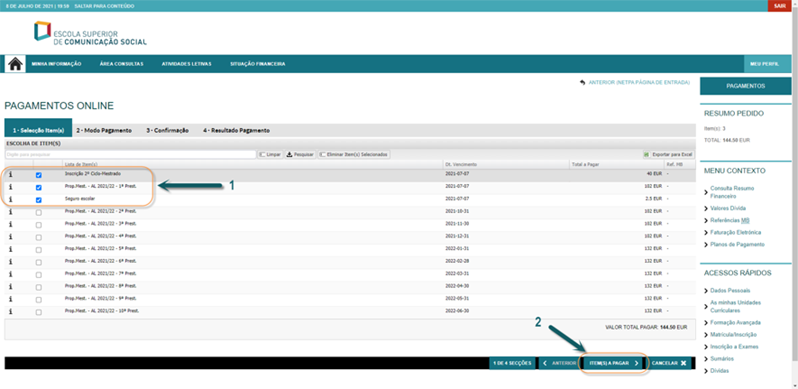Switch to 4 - Resultado Pagamento tab
This screenshot has height=389, width=798.
tap(236, 130)
